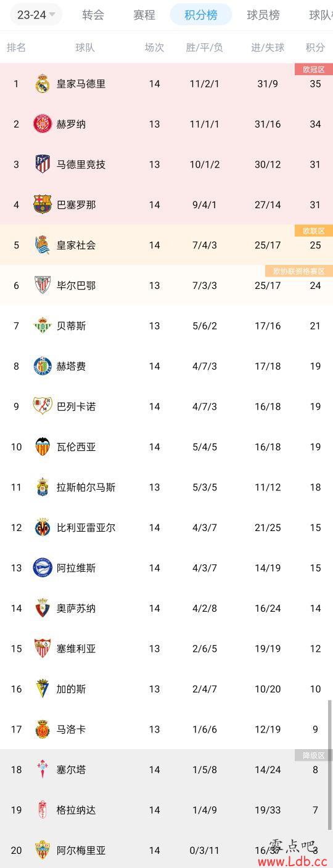Screen dimensions: 333x868
Task: Click the 皇家马德里 club crest
Action: click(x=43, y=84)
